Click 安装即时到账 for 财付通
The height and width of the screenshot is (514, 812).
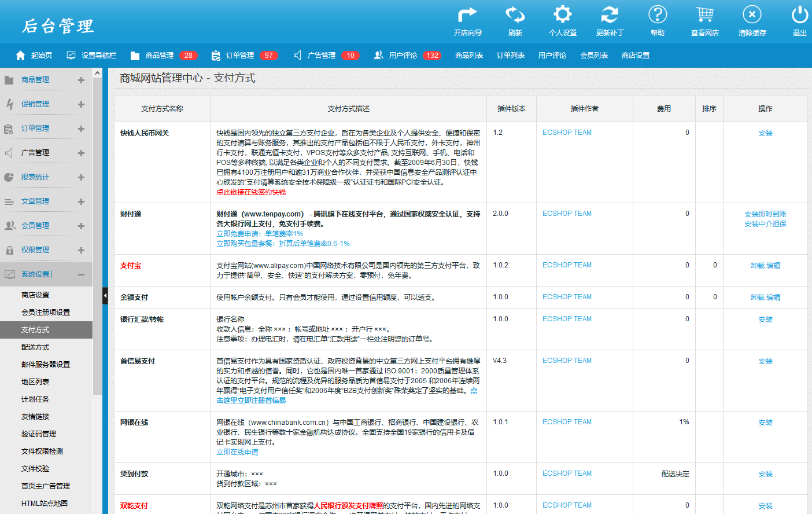pyautogui.click(x=765, y=214)
